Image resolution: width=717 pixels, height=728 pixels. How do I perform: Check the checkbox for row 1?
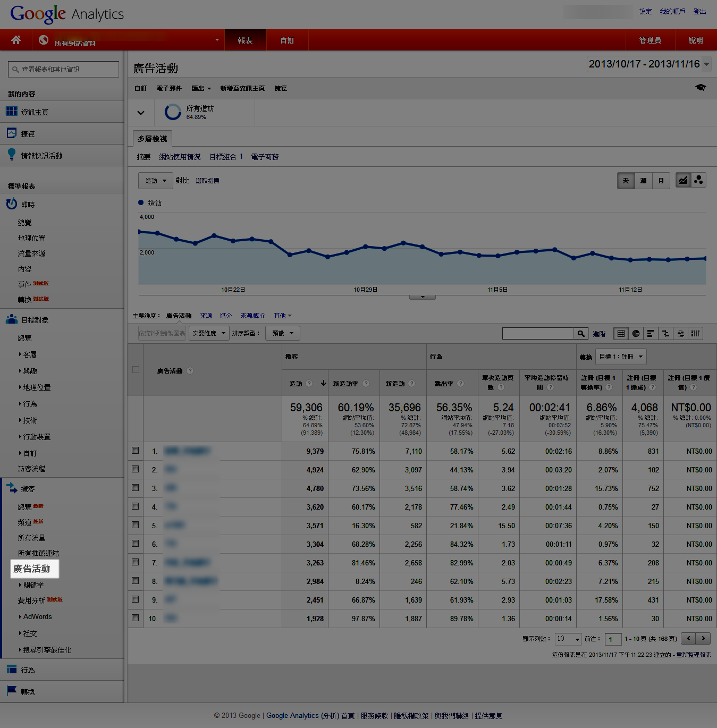tap(136, 451)
